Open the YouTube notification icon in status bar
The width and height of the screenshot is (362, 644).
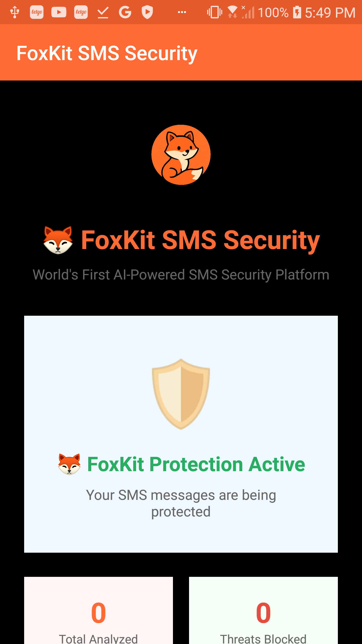tap(58, 12)
